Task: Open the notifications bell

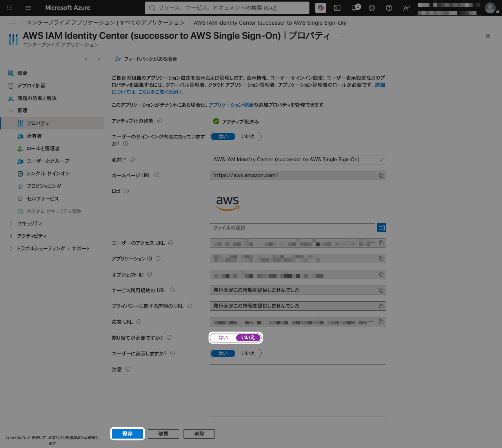Action: point(355,8)
